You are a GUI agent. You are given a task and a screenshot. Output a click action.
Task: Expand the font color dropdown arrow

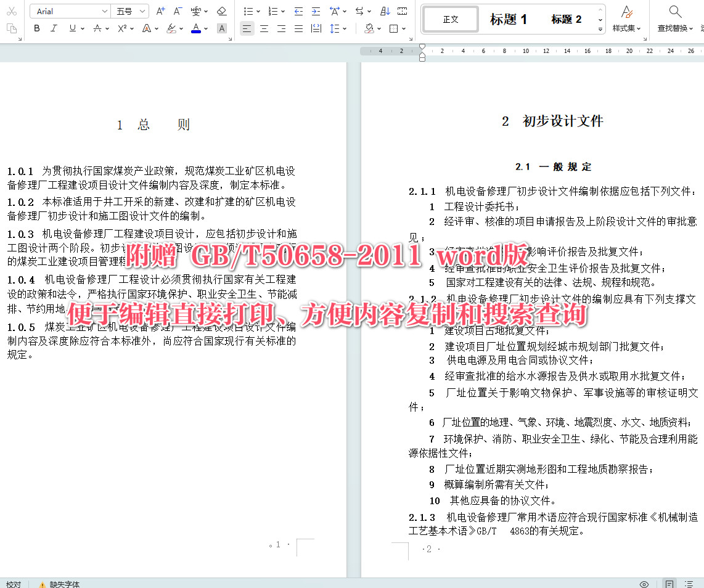click(205, 29)
